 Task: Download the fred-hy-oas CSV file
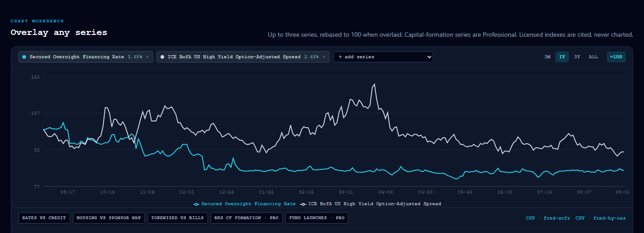click(601, 218)
